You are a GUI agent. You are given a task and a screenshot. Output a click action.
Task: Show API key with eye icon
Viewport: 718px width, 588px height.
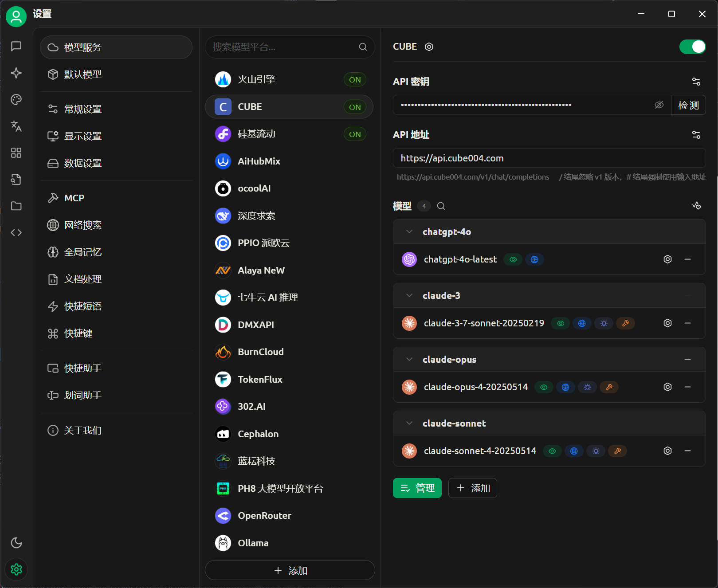[x=659, y=105]
